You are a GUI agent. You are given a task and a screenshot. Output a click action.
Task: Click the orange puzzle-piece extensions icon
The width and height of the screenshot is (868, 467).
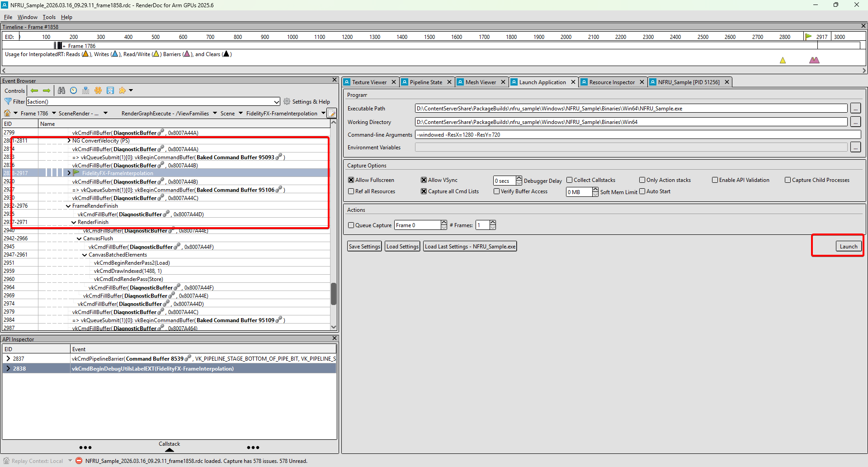[x=122, y=91]
